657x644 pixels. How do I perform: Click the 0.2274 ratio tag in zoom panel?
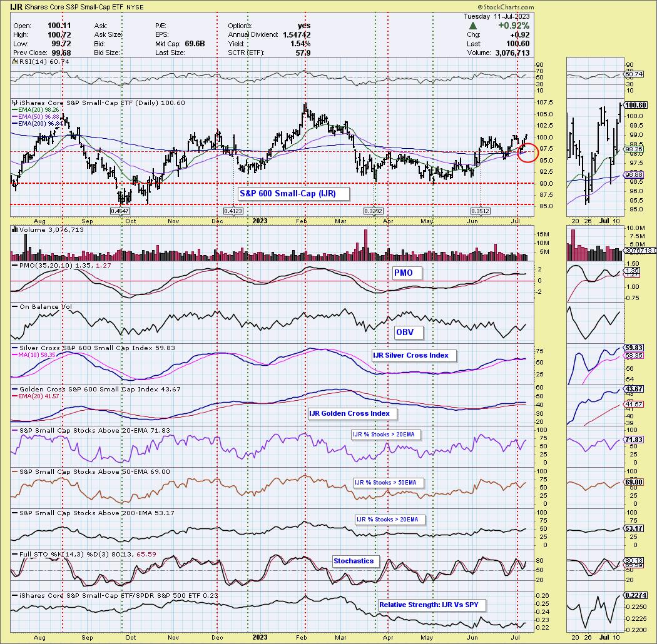pyautogui.click(x=634, y=596)
